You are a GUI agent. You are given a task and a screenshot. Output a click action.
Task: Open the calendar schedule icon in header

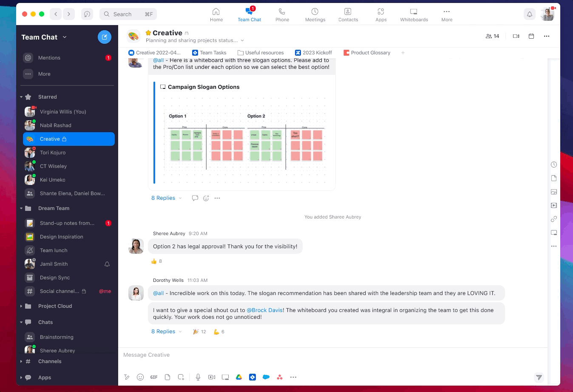pyautogui.click(x=531, y=36)
